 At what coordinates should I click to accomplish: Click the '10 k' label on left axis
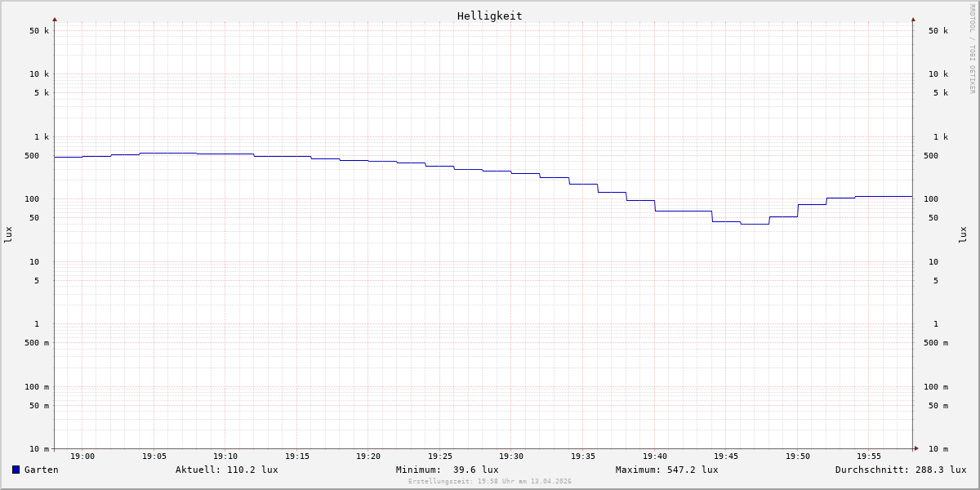[39, 74]
